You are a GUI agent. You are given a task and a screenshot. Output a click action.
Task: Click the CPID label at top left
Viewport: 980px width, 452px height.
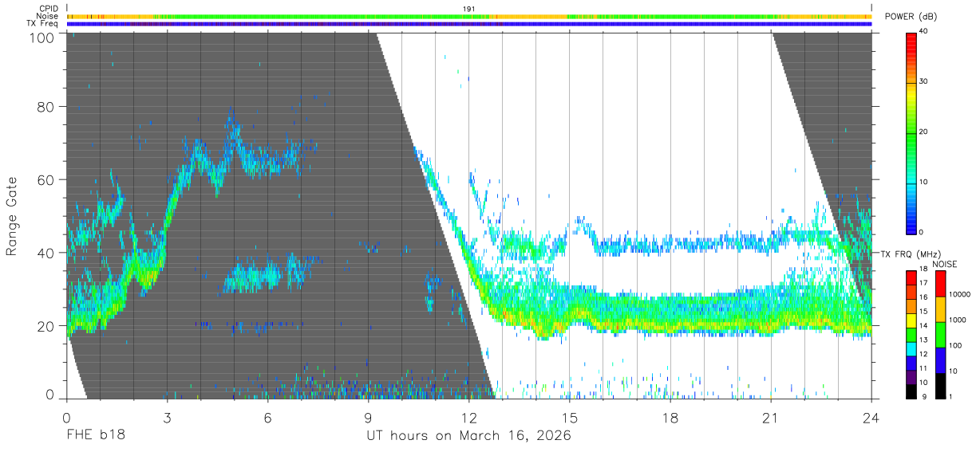(49, 9)
